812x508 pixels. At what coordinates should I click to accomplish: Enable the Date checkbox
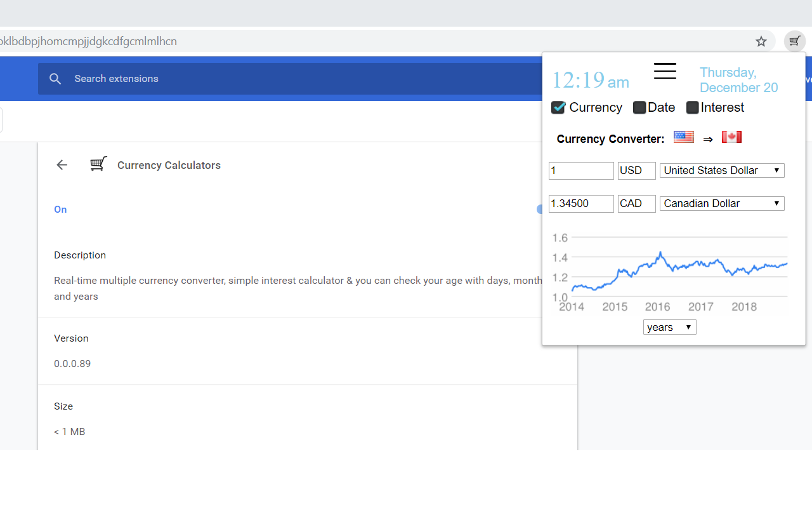[x=639, y=108]
